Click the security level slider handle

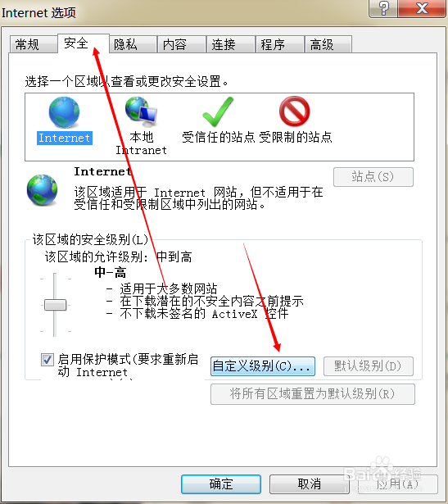(x=55, y=305)
